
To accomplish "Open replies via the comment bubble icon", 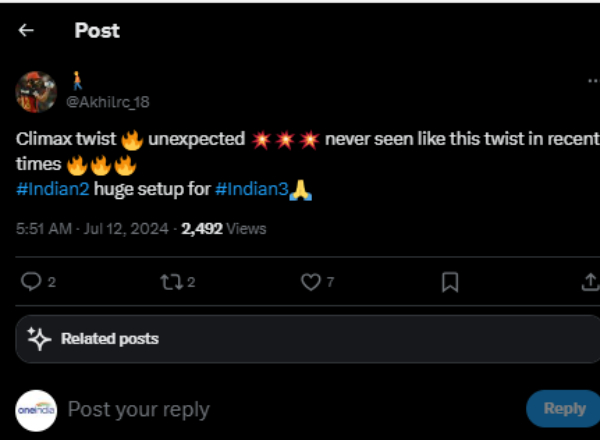I will coord(30,283).
